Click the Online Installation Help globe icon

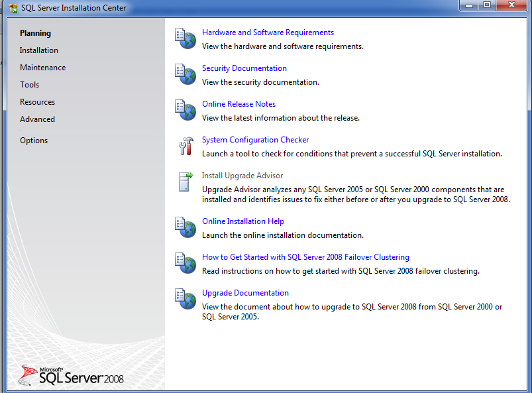click(186, 227)
